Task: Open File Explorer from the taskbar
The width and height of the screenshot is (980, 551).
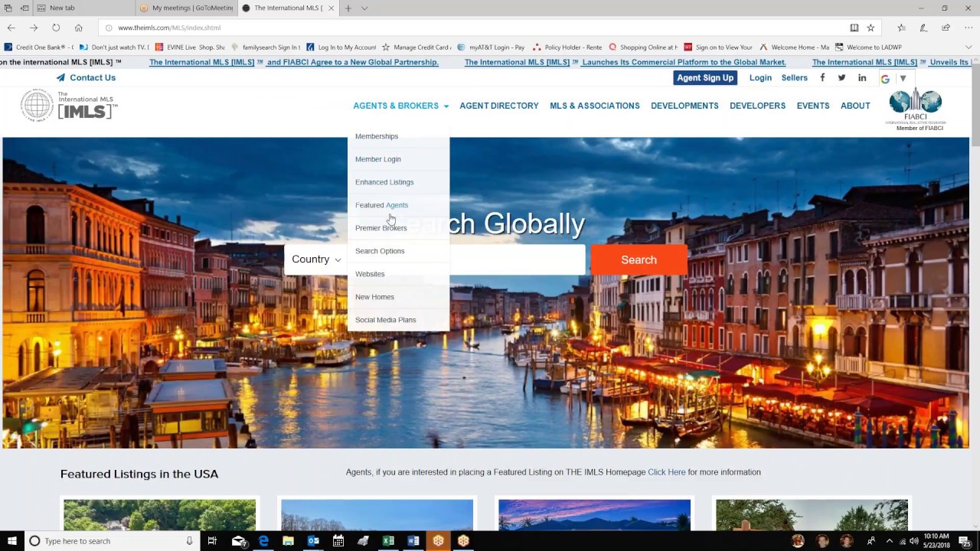Action: point(288,541)
